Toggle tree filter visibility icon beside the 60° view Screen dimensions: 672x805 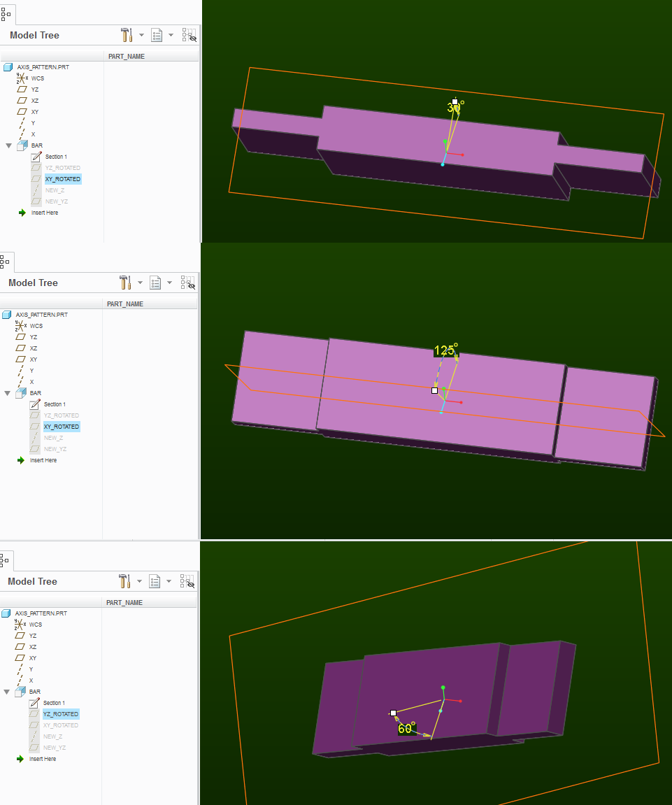click(187, 581)
